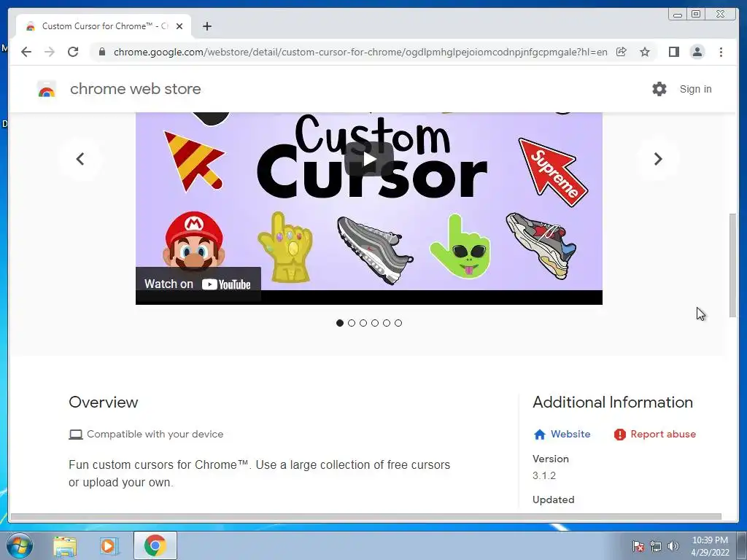Viewport: 747px width, 560px height.
Task: Close the Custom Cursor for Chrome tab
Action: click(179, 26)
